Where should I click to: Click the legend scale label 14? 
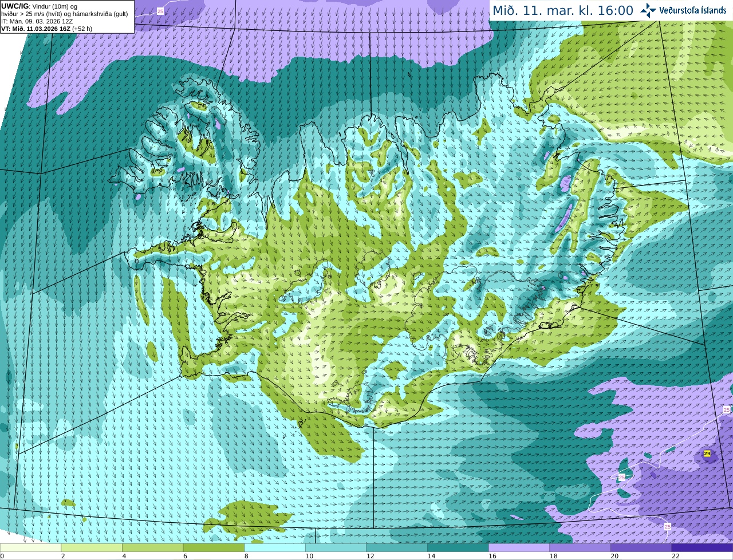click(431, 556)
